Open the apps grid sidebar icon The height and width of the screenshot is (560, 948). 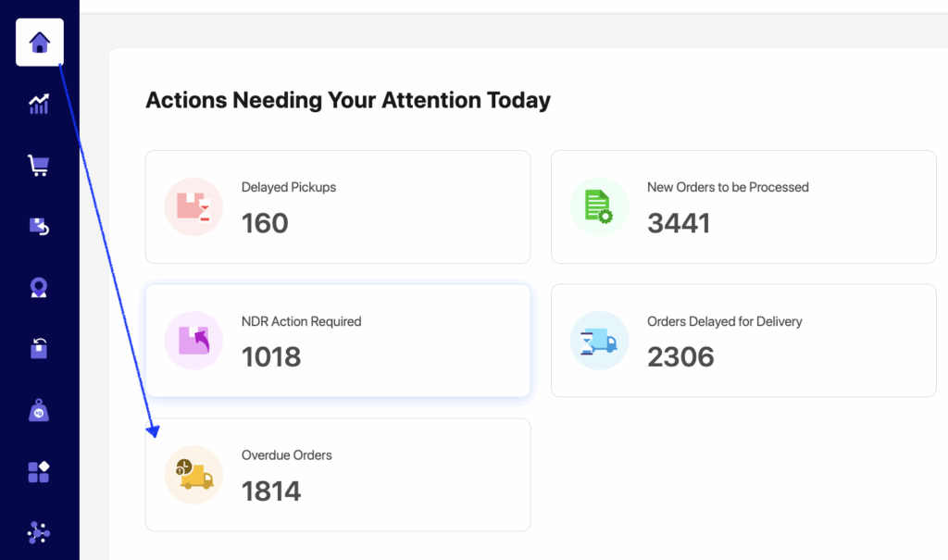click(x=39, y=472)
